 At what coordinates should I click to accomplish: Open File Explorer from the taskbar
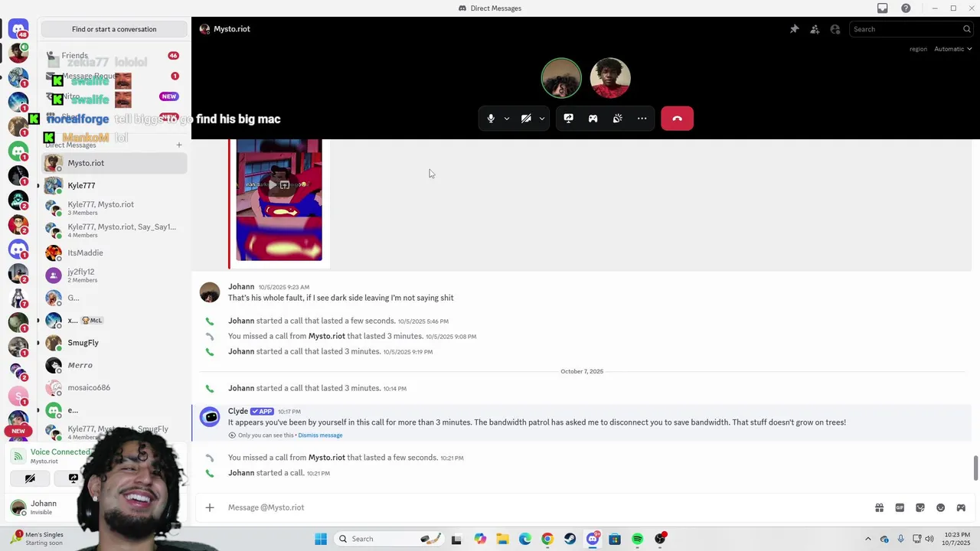502,539
